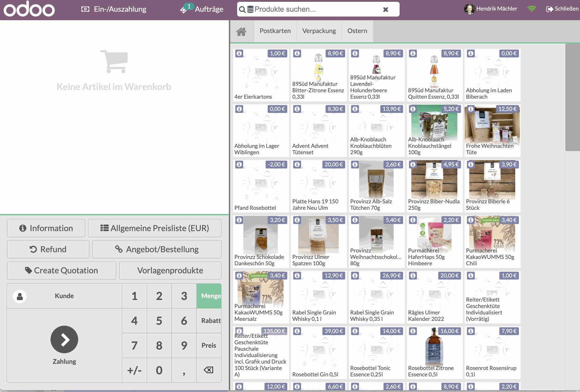Add Purmacherei KakaoWUMMS Chili product
Image resolution: width=580 pixels, height=392 pixels.
[492, 242]
